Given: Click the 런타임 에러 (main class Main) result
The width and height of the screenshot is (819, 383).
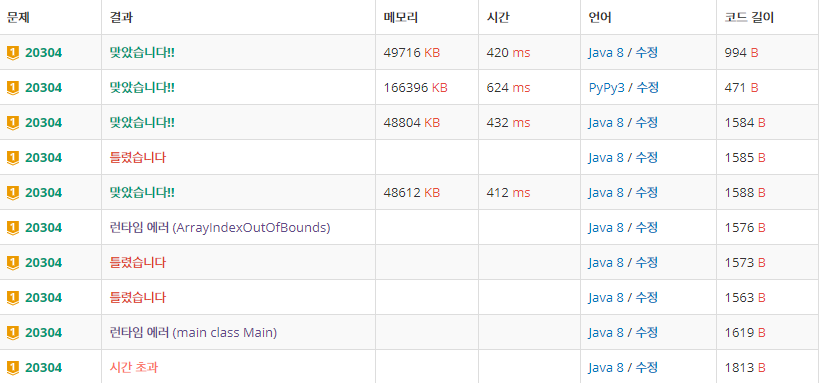Looking at the screenshot, I should tap(193, 332).
